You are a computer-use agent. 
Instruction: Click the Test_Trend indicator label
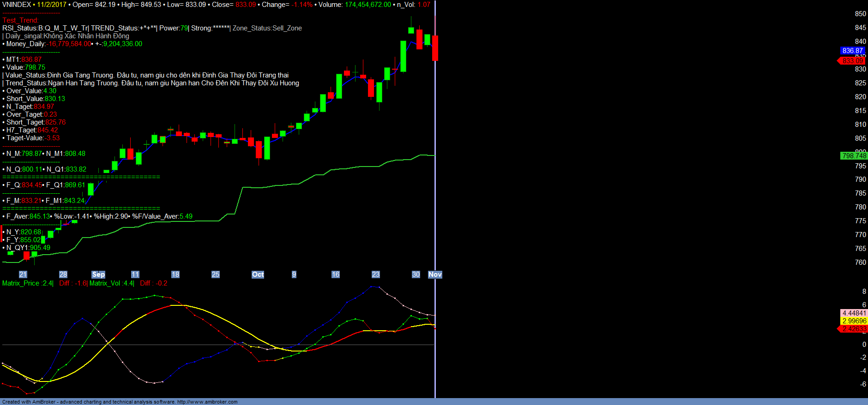coord(20,20)
